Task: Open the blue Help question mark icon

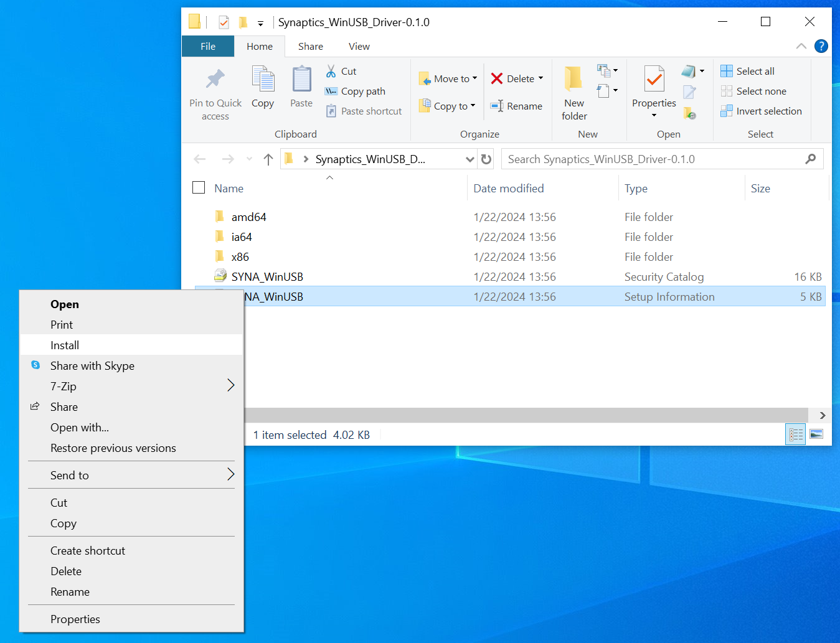Action: click(821, 46)
